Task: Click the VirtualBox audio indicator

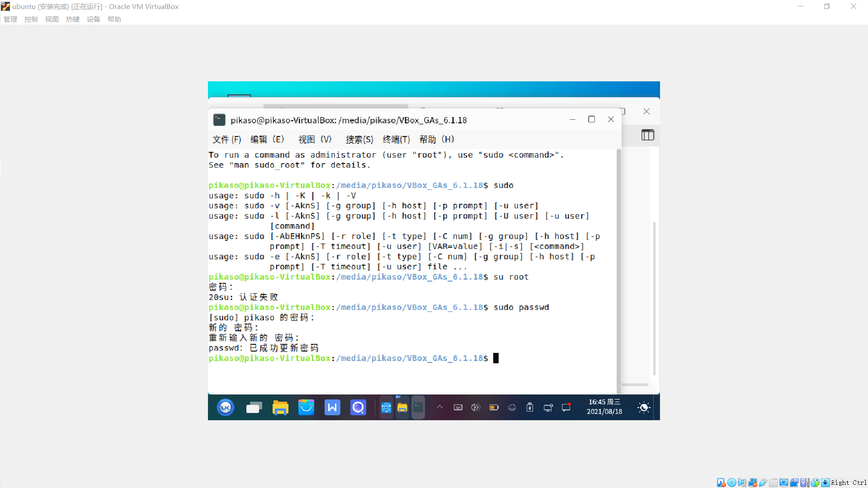Action: click(742, 483)
